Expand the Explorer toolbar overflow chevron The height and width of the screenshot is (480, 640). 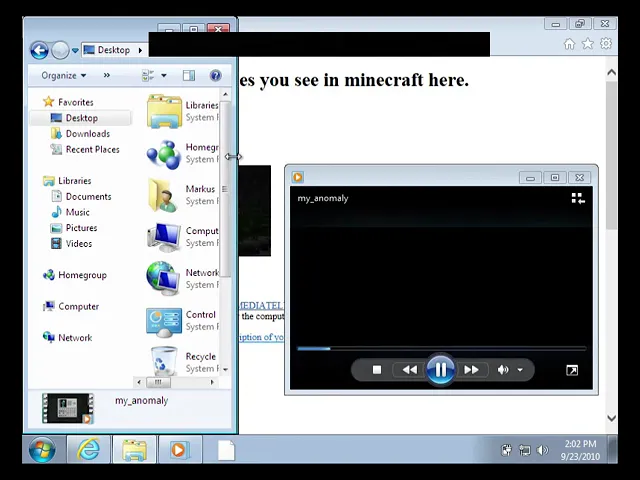click(107, 75)
